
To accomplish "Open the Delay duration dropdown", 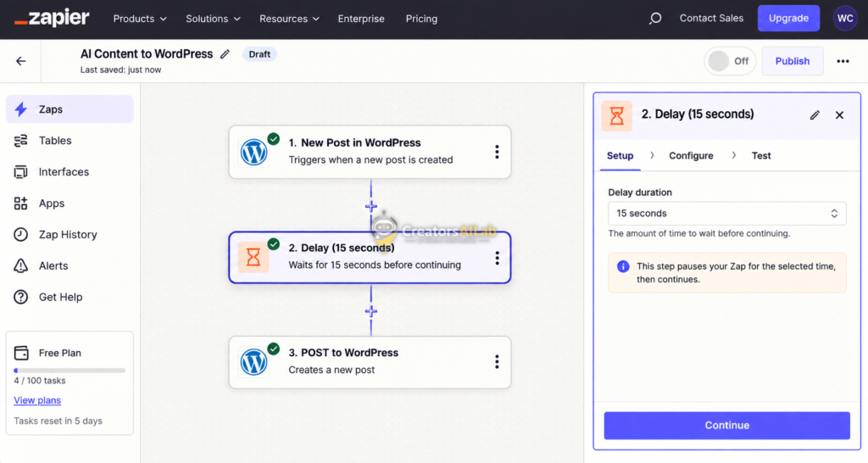I will [x=726, y=213].
